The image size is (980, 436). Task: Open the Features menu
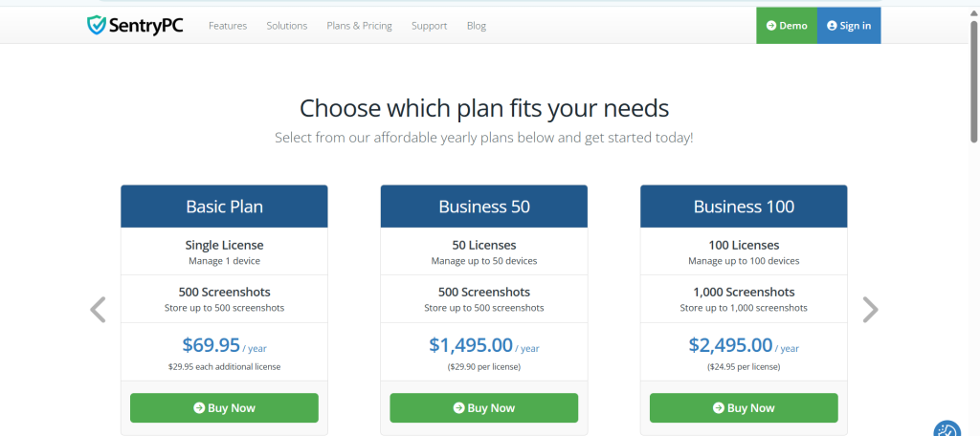pos(228,26)
